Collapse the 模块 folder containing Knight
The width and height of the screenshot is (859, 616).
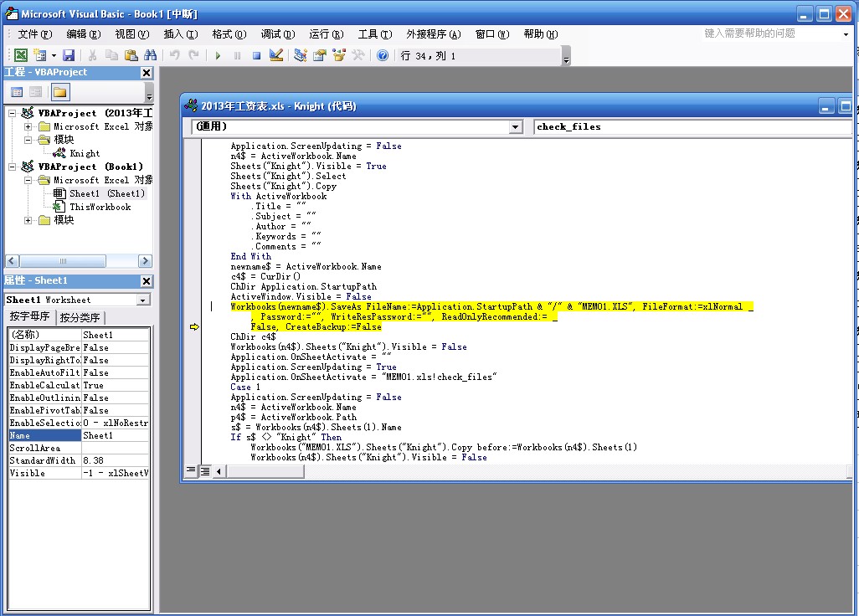pyautogui.click(x=28, y=140)
